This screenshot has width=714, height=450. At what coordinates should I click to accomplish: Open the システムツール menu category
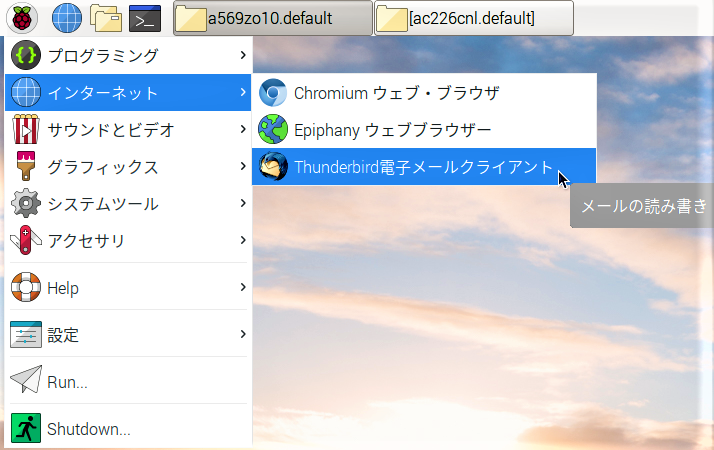128,203
